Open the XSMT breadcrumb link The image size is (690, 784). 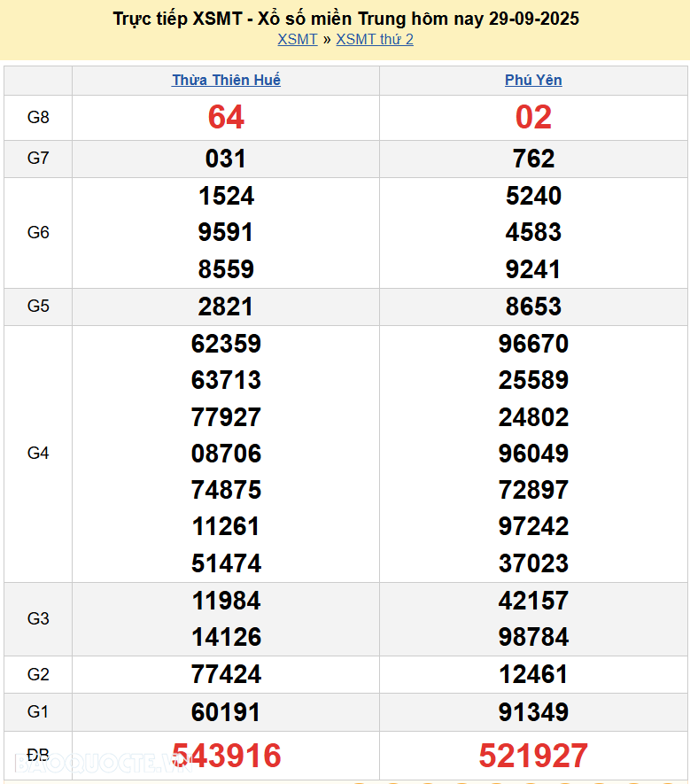(x=297, y=39)
